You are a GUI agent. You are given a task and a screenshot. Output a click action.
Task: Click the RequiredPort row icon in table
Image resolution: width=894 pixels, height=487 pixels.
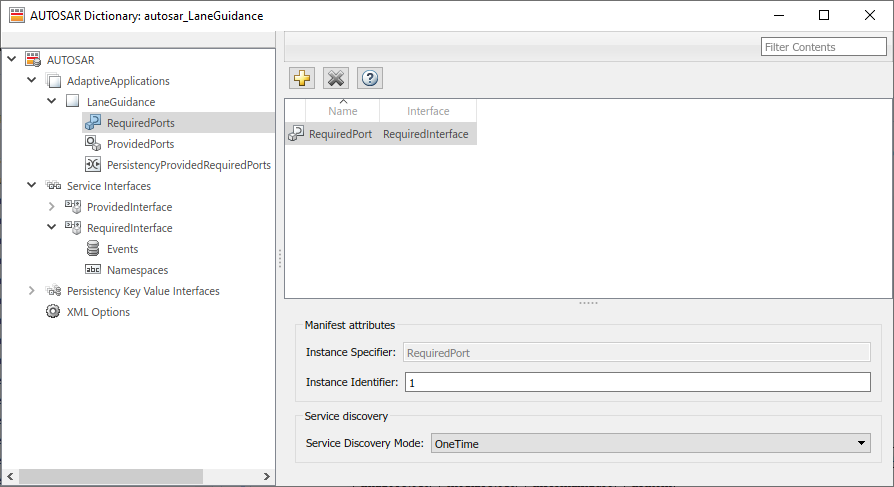point(296,133)
